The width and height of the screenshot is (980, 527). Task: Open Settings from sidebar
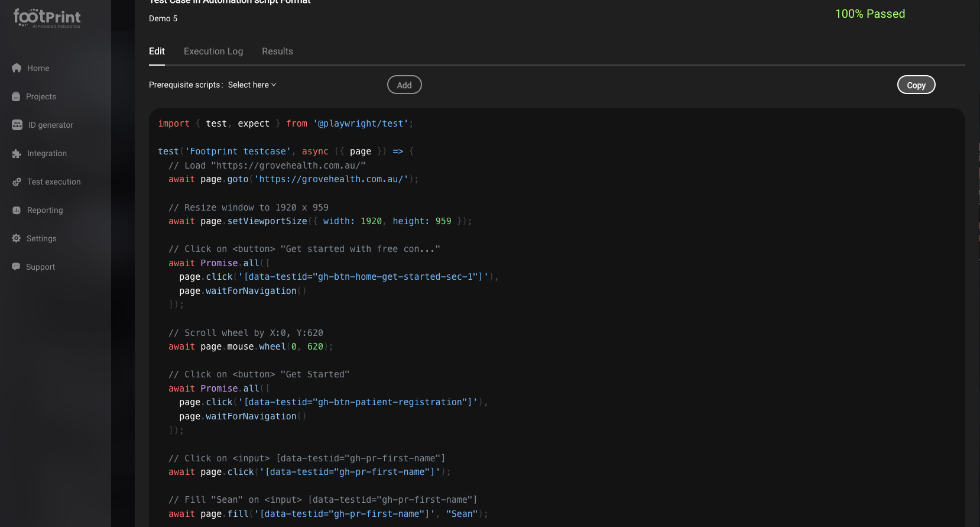[41, 238]
